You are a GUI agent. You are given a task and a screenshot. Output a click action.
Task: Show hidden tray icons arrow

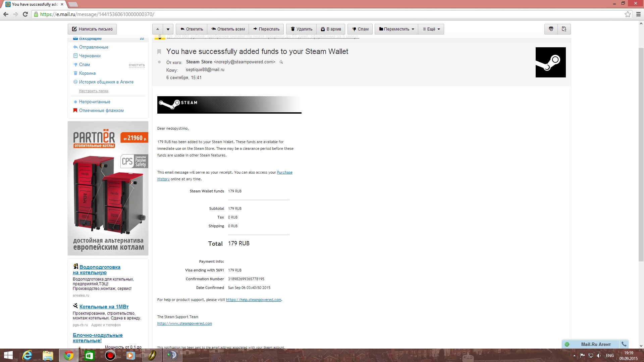coord(574,356)
